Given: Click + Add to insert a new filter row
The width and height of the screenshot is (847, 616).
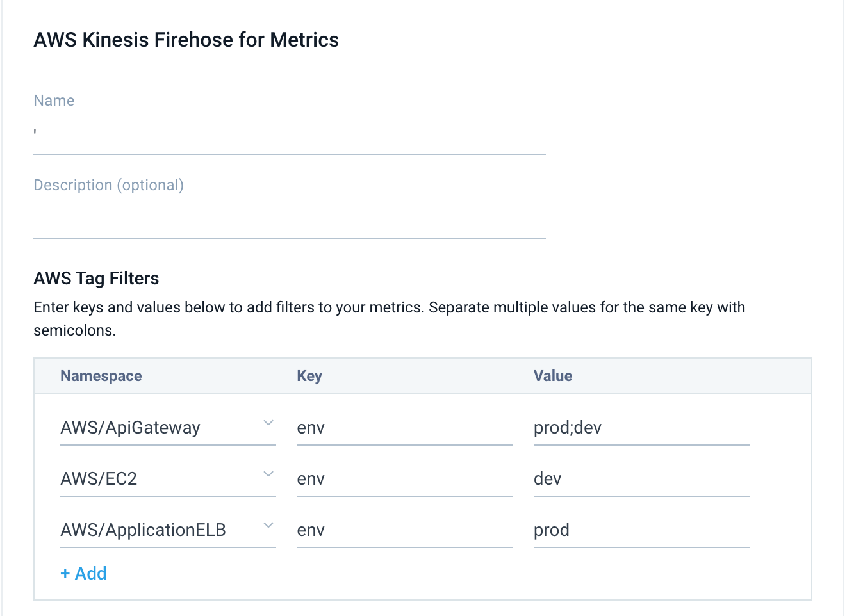Looking at the screenshot, I should click(83, 573).
